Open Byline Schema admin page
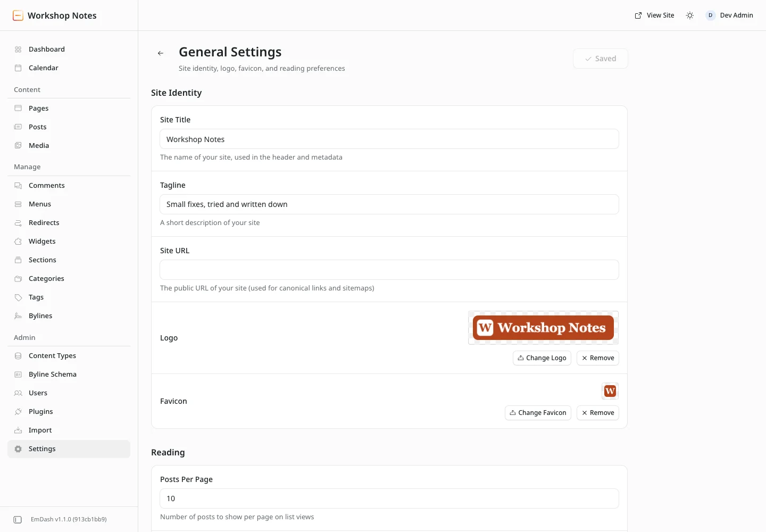 pos(69,375)
